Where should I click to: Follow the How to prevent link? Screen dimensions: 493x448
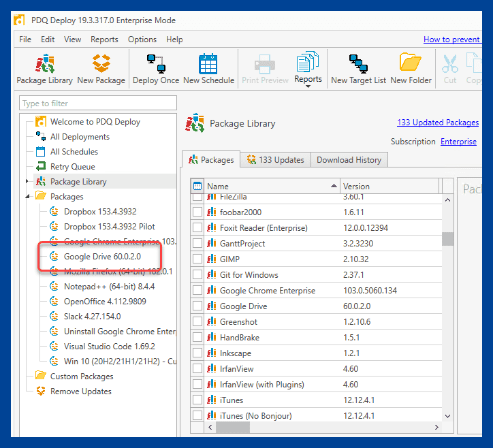[451, 39]
